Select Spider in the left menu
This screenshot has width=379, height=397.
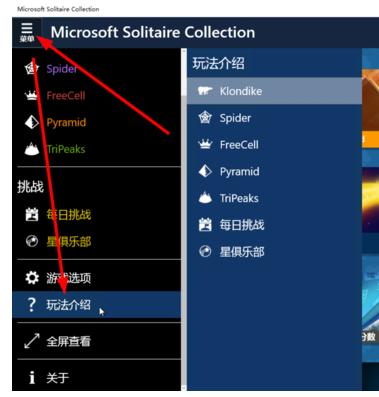tap(97, 69)
